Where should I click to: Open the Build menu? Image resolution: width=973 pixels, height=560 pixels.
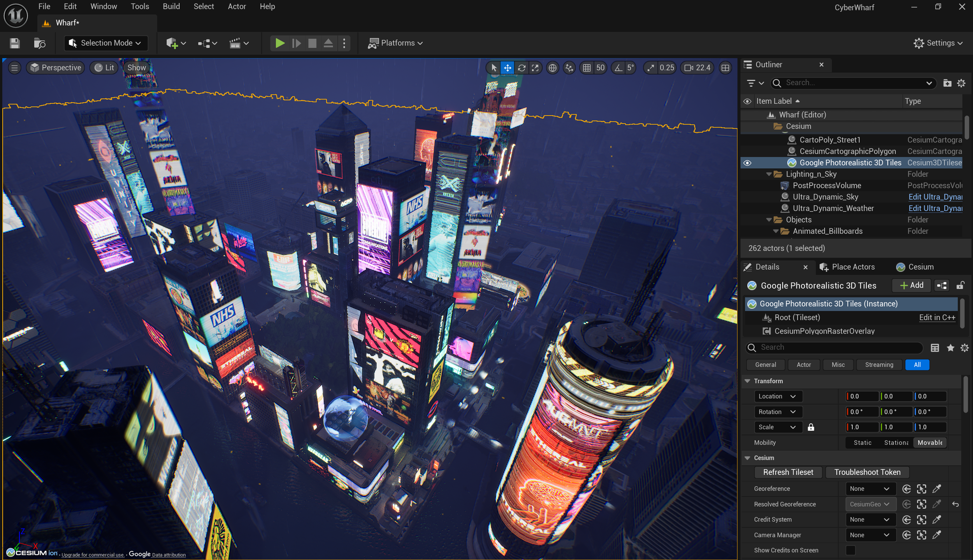pyautogui.click(x=171, y=6)
